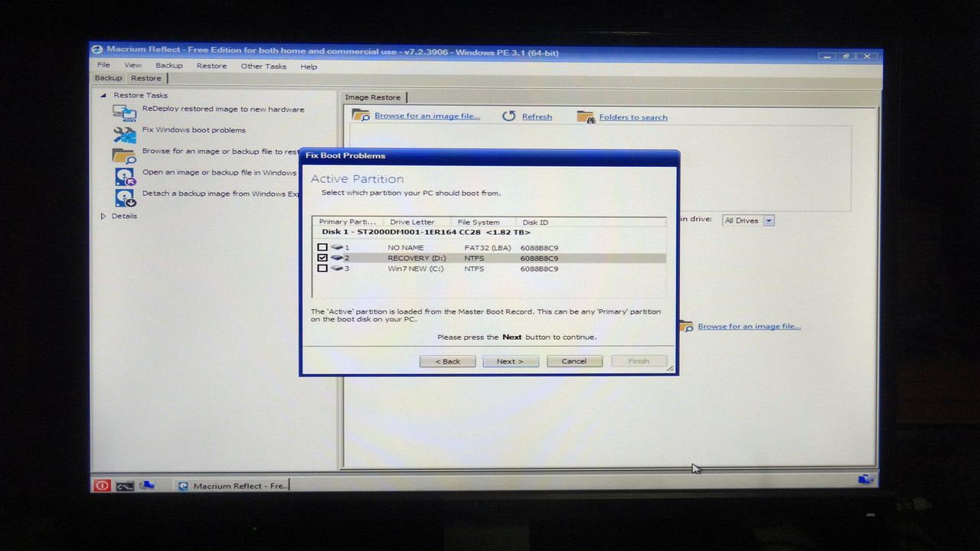Click the drive icon for Win7 NEW partition 3
Image resolution: width=980 pixels, height=551 pixels.
click(337, 269)
